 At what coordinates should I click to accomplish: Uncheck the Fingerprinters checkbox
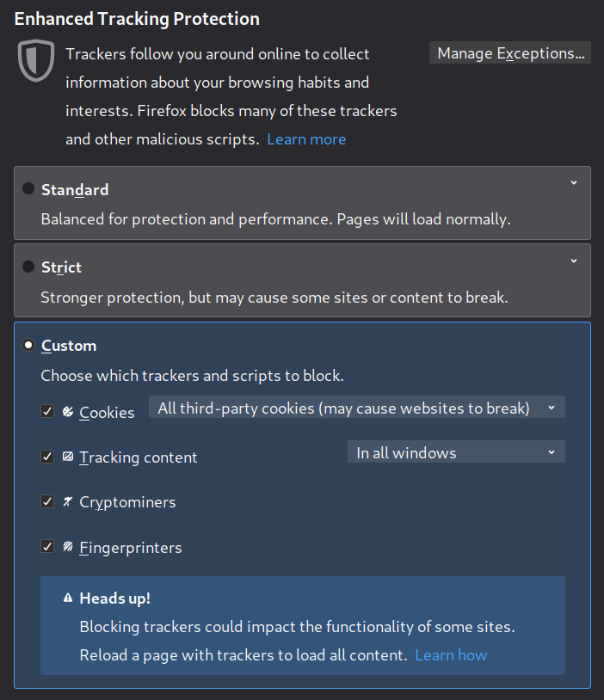pos(48,546)
